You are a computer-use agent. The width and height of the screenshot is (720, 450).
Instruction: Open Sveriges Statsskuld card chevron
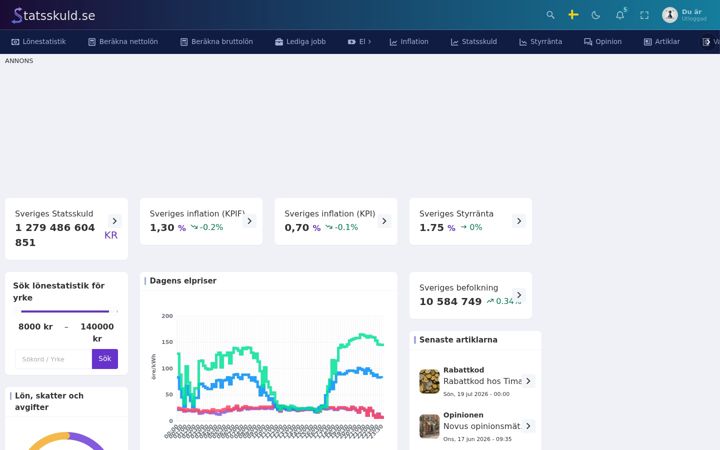point(115,221)
